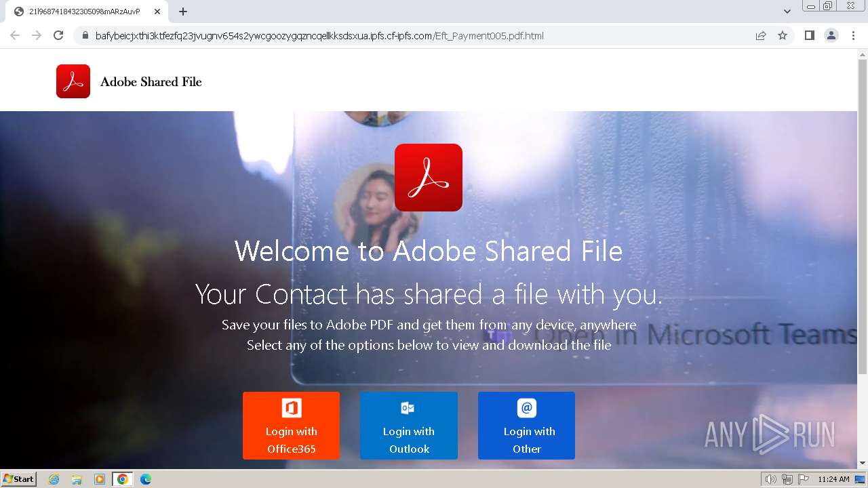Go forward using browser forward arrow
Screen dimensions: 868x488
(x=37, y=35)
